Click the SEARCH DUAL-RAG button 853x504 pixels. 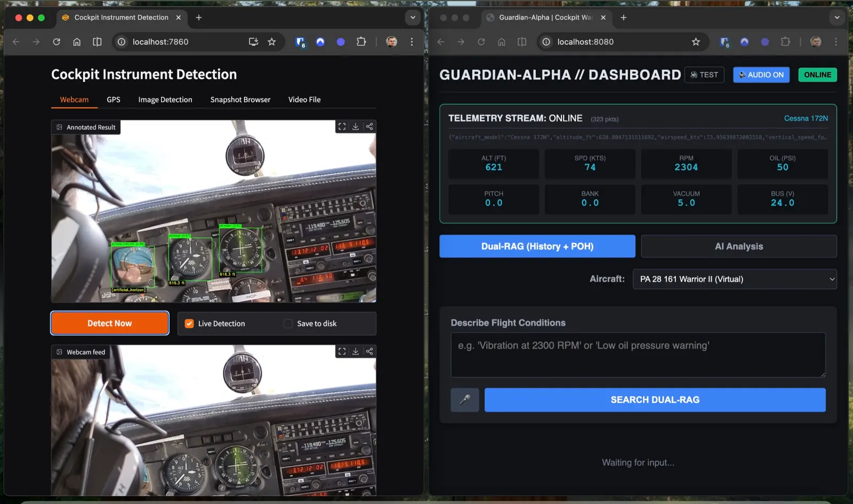point(655,400)
